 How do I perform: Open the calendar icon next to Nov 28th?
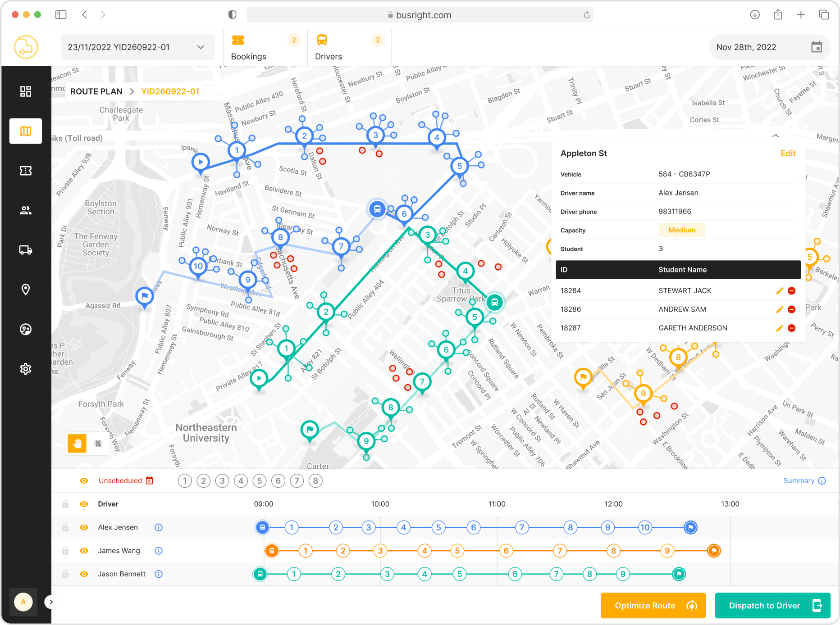817,47
